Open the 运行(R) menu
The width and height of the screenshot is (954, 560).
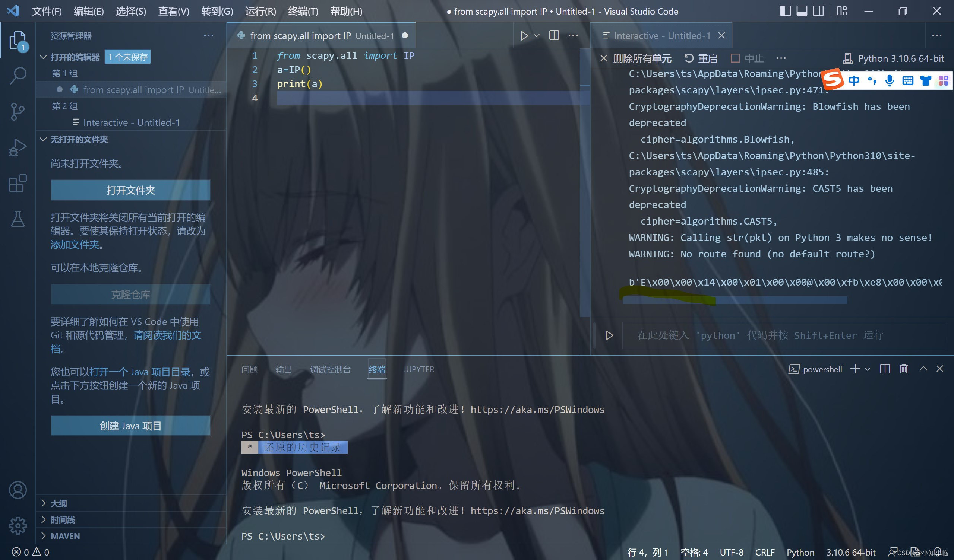coord(260,11)
